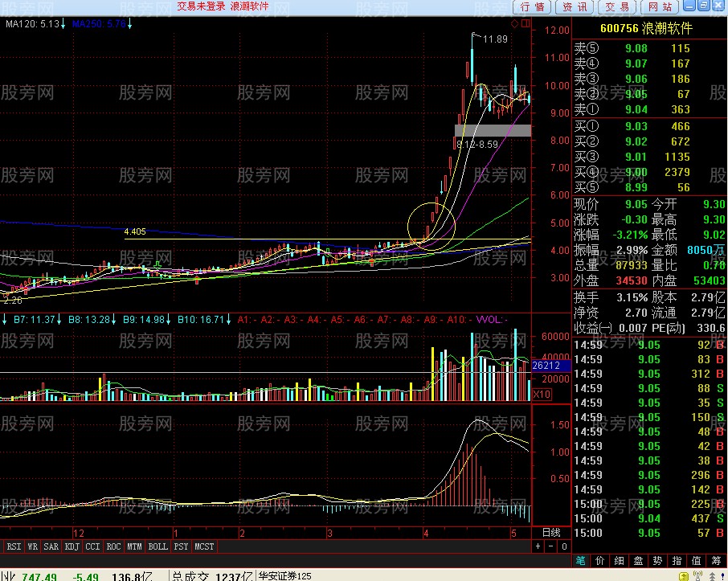Click the month 4 marker on time axis
The image size is (728, 581).
426,533
